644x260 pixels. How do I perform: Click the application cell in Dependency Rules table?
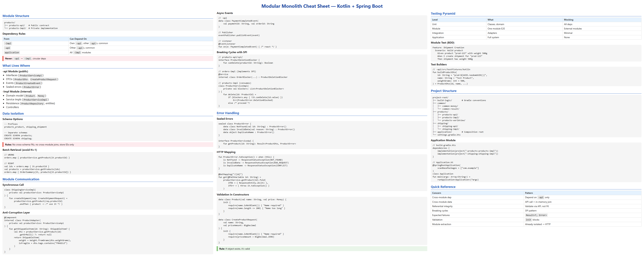click(x=12, y=52)
